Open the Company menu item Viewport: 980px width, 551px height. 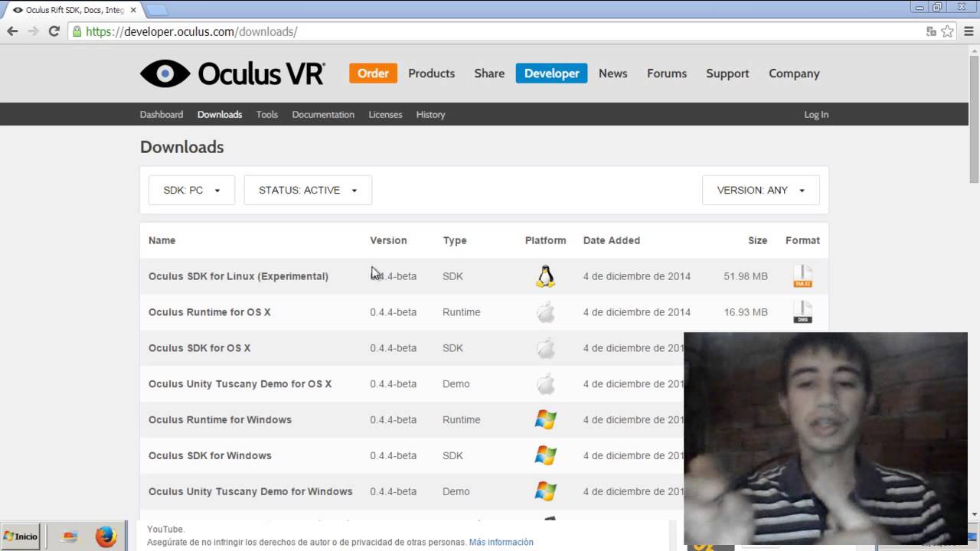click(x=794, y=73)
